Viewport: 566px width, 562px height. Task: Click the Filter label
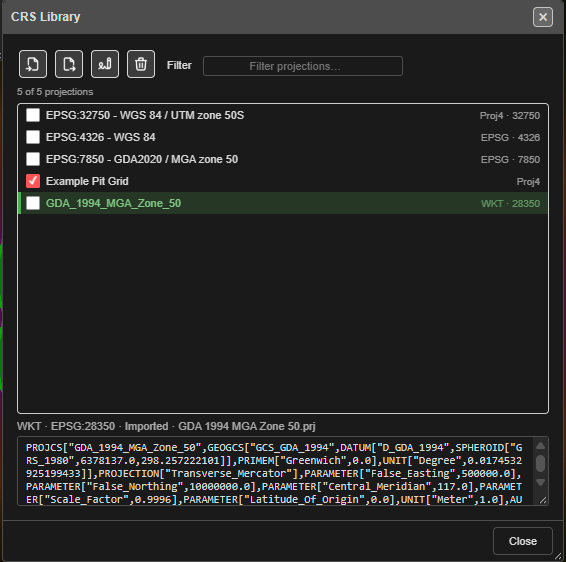pos(179,65)
